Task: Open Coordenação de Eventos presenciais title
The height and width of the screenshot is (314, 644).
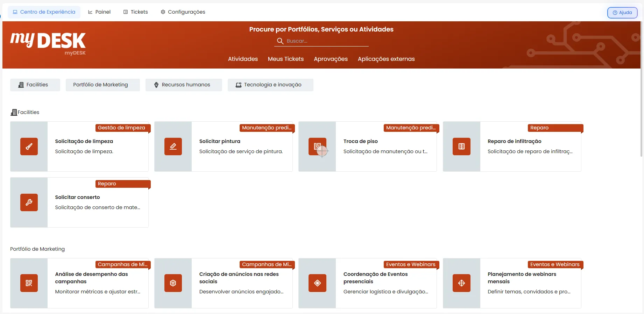Action: click(x=376, y=278)
